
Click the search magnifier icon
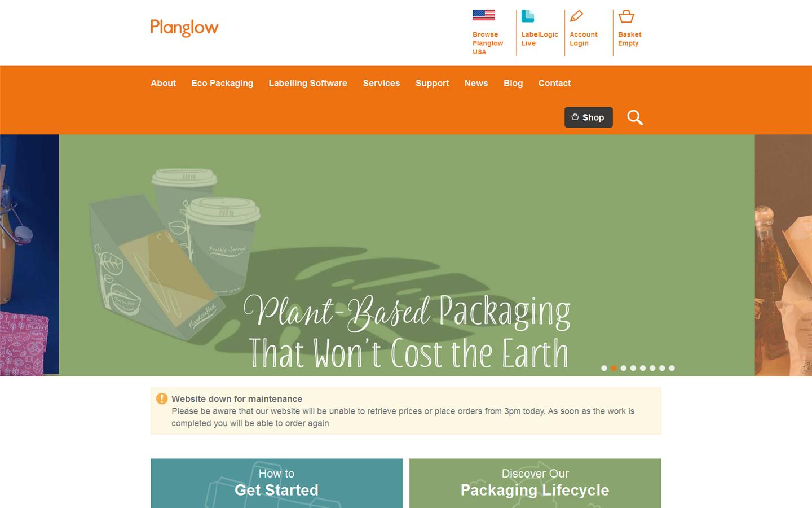(635, 117)
